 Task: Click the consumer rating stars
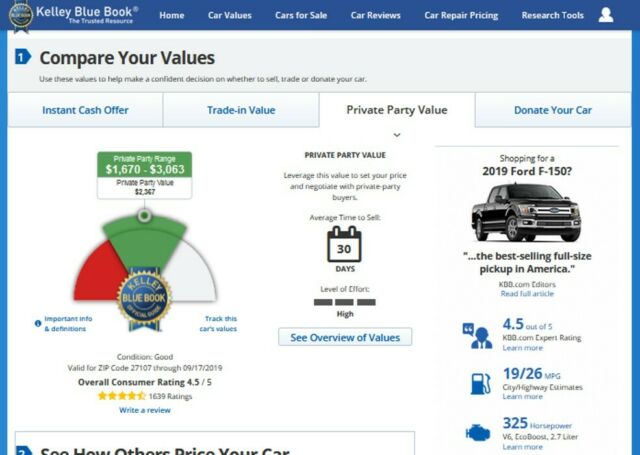tap(121, 396)
